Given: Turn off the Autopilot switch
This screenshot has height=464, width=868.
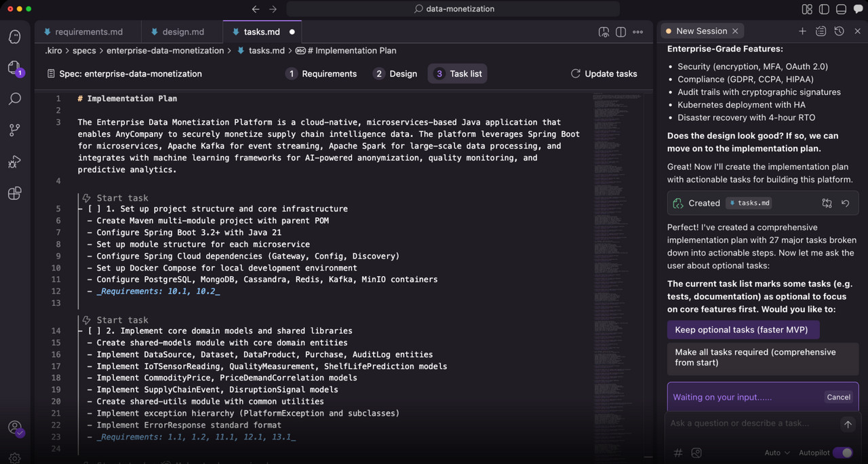Looking at the screenshot, I should tap(843, 452).
